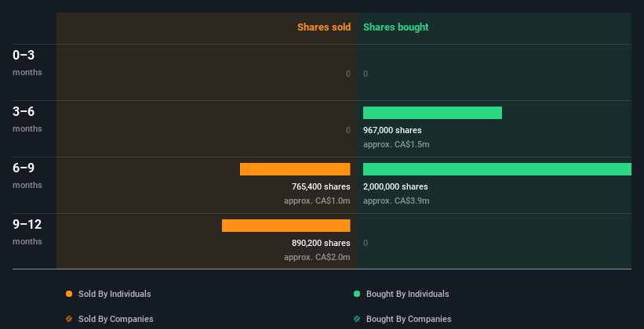Click the 2,000,000 shares value
Screen dimensions: 644x329
[395, 186]
